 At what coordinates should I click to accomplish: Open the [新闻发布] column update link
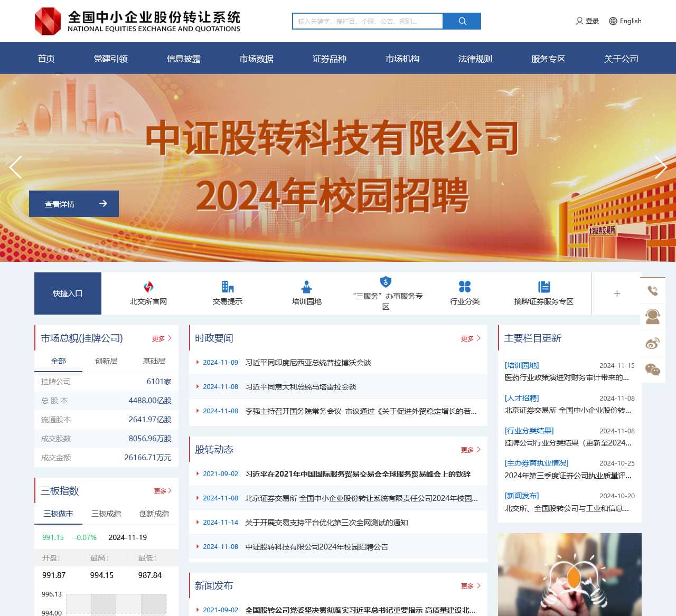[522, 496]
